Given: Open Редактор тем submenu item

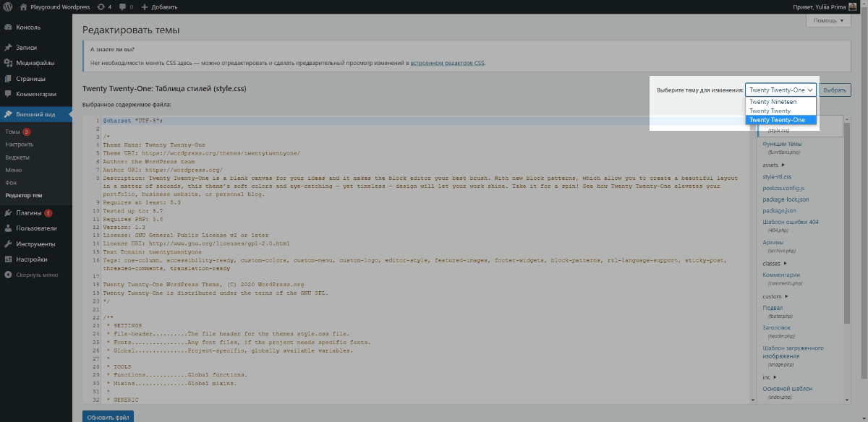Looking at the screenshot, I should 24,195.
